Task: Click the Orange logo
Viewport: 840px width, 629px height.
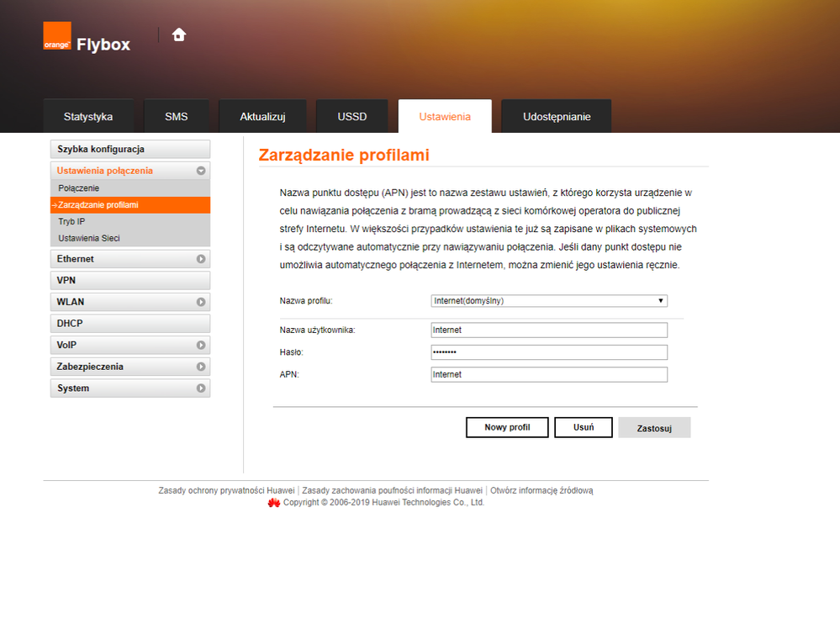Action: pyautogui.click(x=57, y=36)
